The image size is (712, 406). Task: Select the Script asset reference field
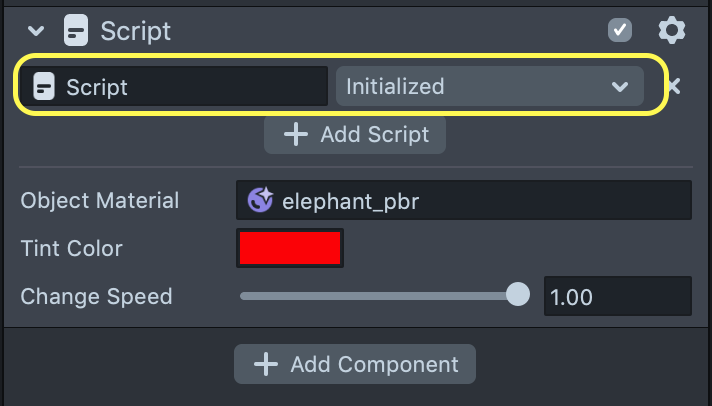pyautogui.click(x=173, y=86)
